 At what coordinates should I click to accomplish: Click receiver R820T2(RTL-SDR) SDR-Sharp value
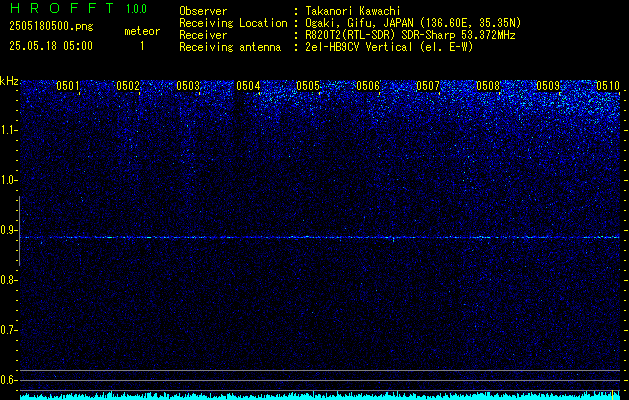click(x=410, y=35)
